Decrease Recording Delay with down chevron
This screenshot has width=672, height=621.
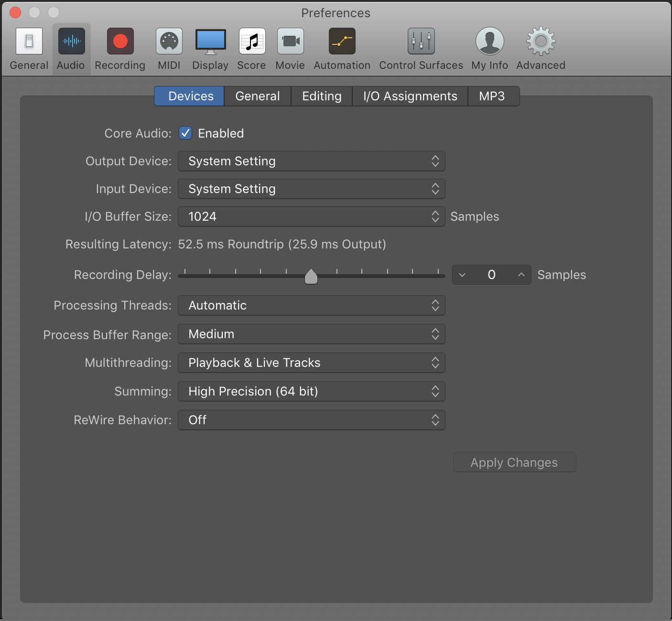click(462, 275)
